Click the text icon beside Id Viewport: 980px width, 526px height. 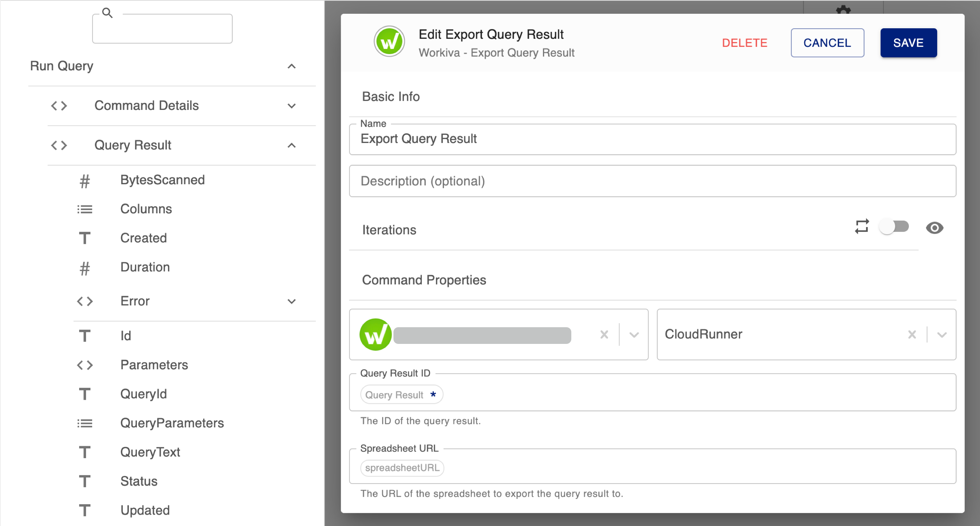pyautogui.click(x=85, y=336)
